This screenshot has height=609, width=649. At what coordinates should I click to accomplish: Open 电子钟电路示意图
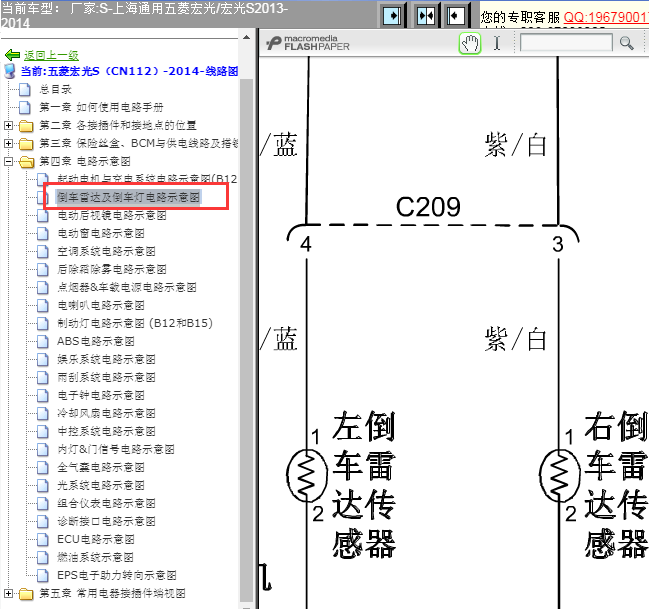[x=101, y=395]
